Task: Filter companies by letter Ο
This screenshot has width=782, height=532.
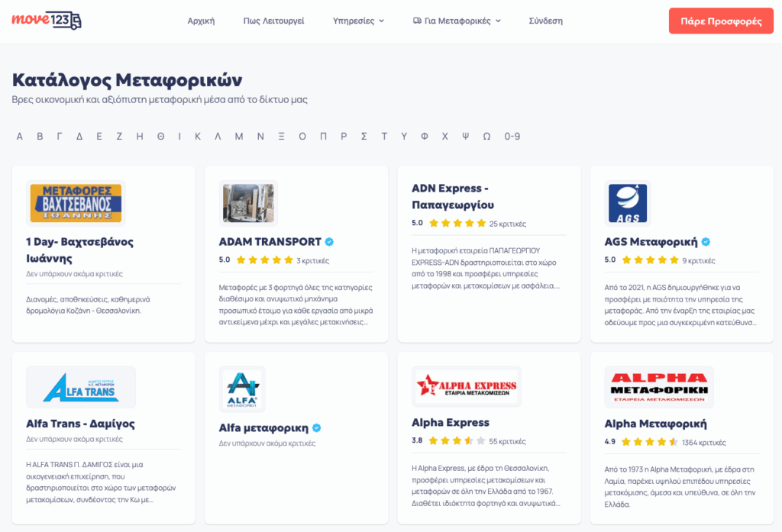Action: coord(302,136)
